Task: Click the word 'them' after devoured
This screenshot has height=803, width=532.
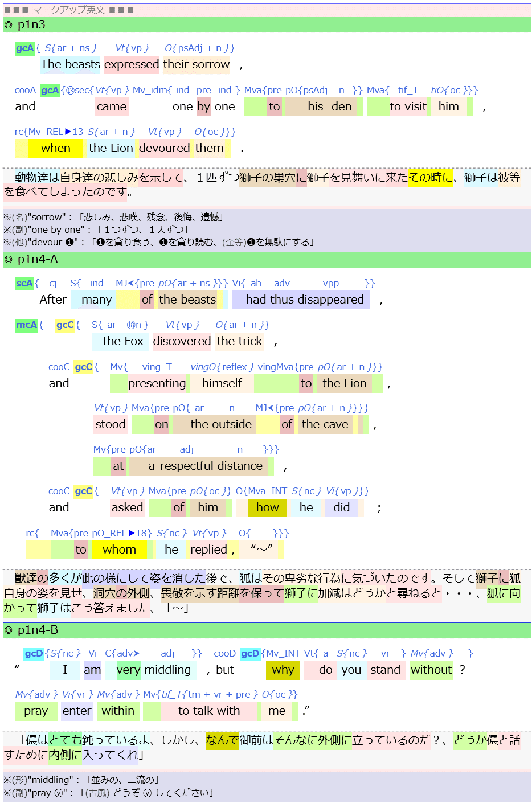Action: coord(210,148)
